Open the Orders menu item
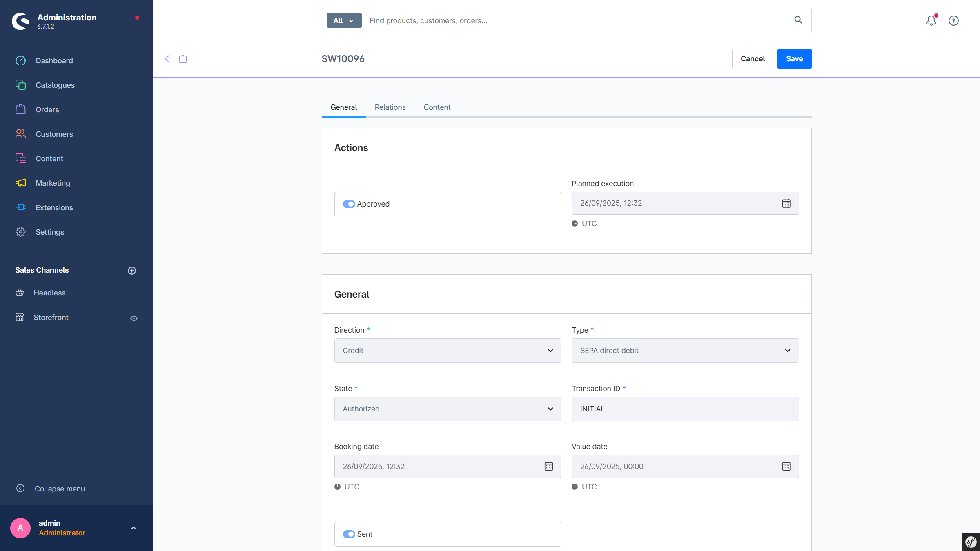 tap(47, 110)
